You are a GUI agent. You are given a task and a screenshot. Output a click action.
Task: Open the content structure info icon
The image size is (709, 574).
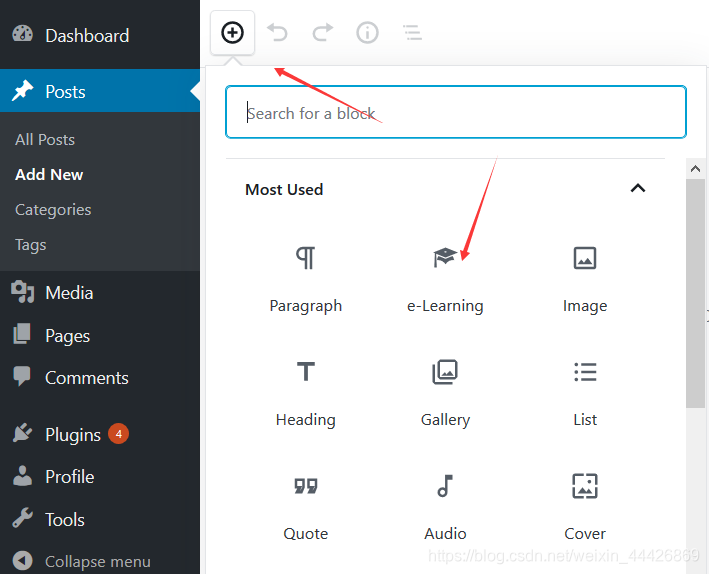coord(367,33)
